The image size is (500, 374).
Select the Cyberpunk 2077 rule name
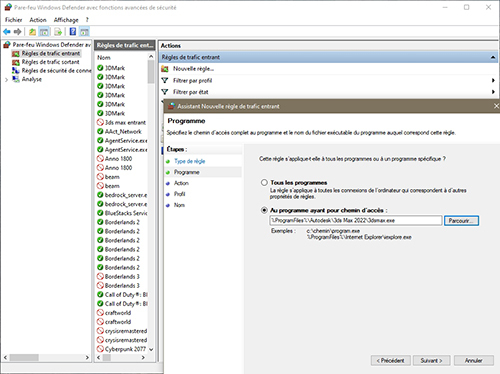pyautogui.click(x=125, y=349)
